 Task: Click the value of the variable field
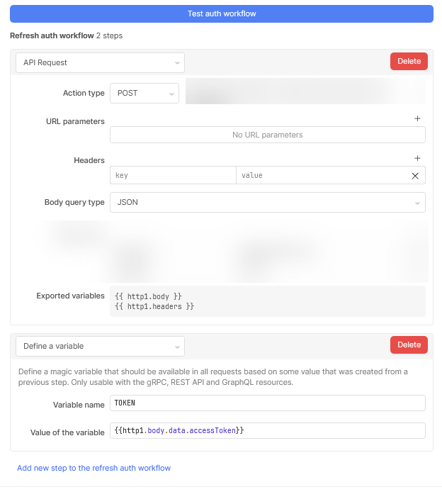coord(267,431)
